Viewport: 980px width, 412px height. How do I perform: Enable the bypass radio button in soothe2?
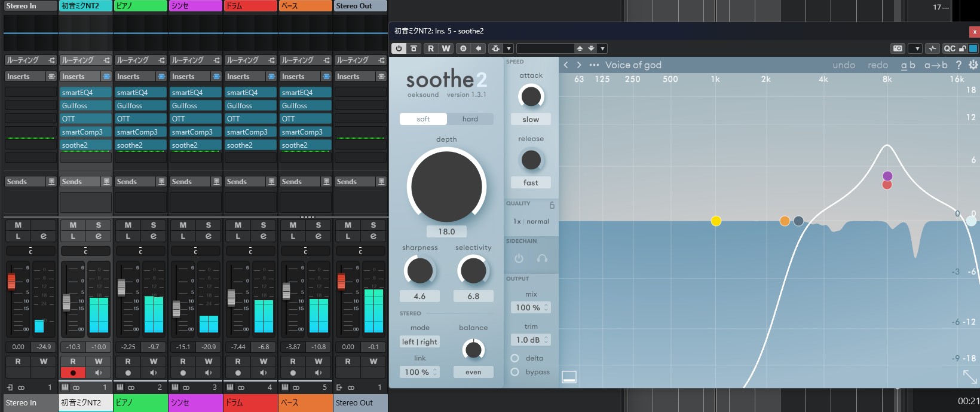[x=514, y=372]
